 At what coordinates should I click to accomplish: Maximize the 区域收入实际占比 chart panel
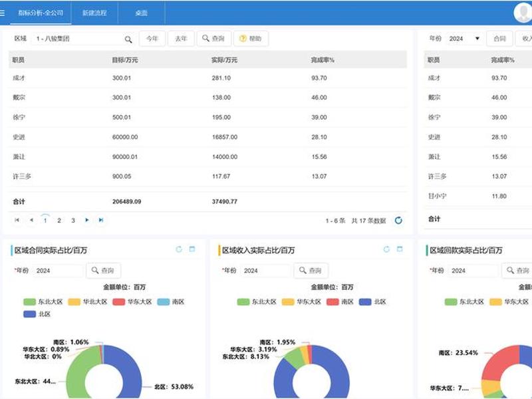coord(400,249)
